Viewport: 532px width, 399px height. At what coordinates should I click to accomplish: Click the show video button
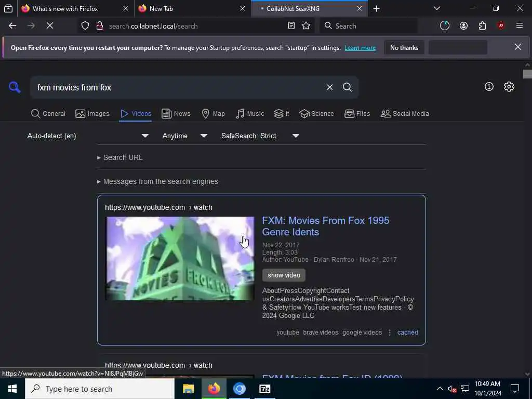[284, 275]
